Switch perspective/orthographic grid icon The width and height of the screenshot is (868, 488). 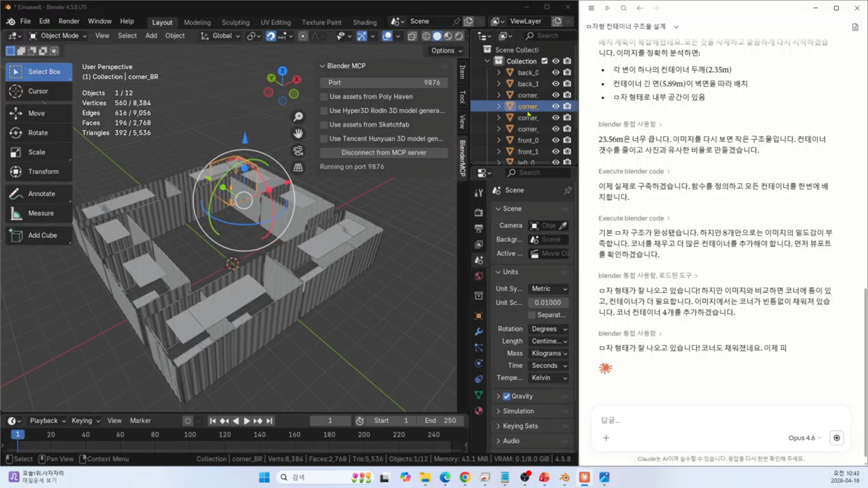[298, 167]
